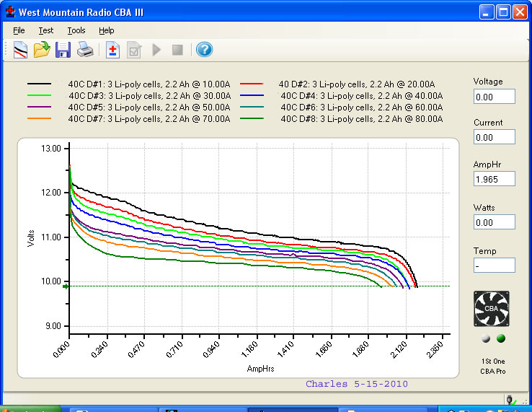Save the test with the floppy disk icon
The image size is (532, 412).
(63, 50)
